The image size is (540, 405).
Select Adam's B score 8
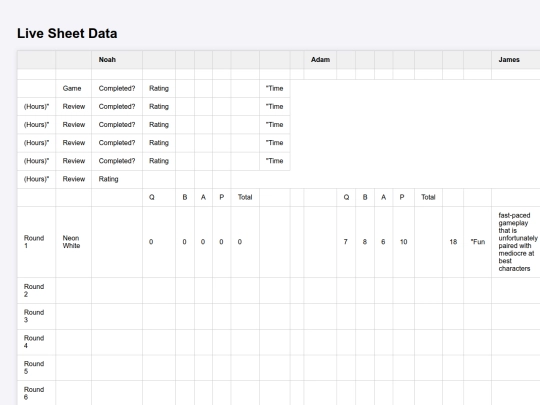point(365,242)
